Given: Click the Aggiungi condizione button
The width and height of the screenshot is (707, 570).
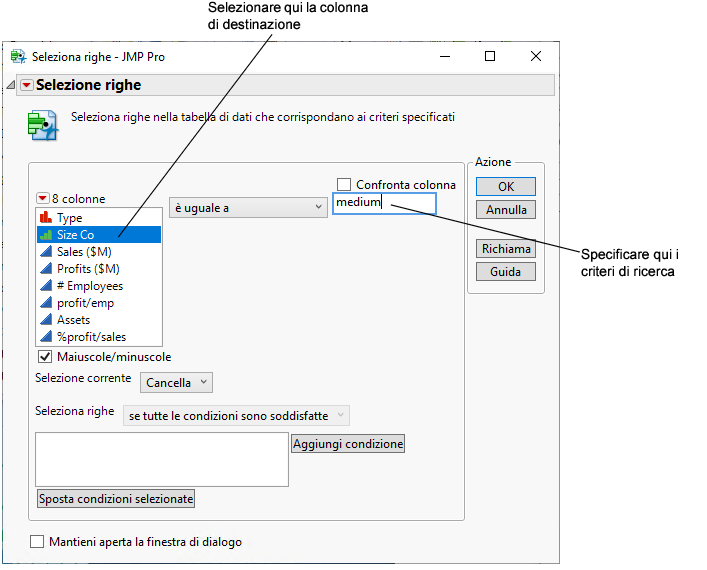Looking at the screenshot, I should click(348, 444).
